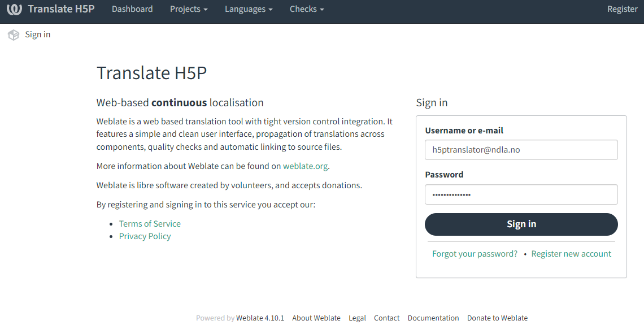
Task: Go to the Dashboard menu item
Action: (132, 9)
